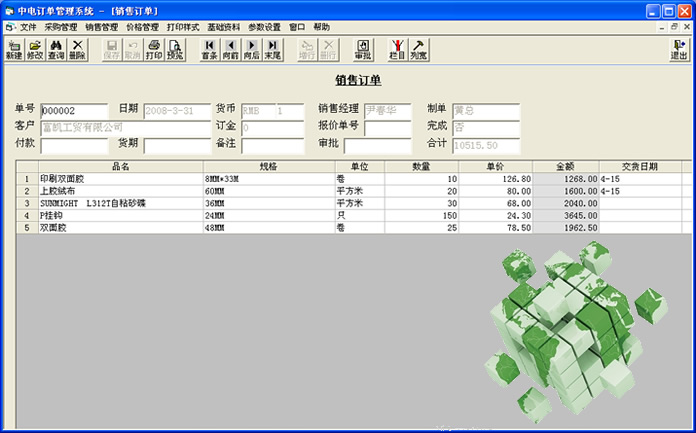Click the 48MM specification cell
The image size is (696, 433).
269,228
